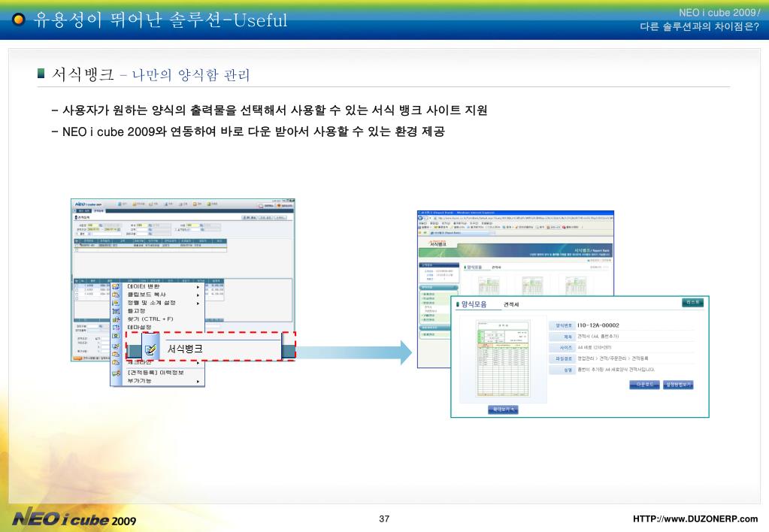
Task: Check the first row checkbox in the lower item grid
Action: pyautogui.click(x=77, y=285)
